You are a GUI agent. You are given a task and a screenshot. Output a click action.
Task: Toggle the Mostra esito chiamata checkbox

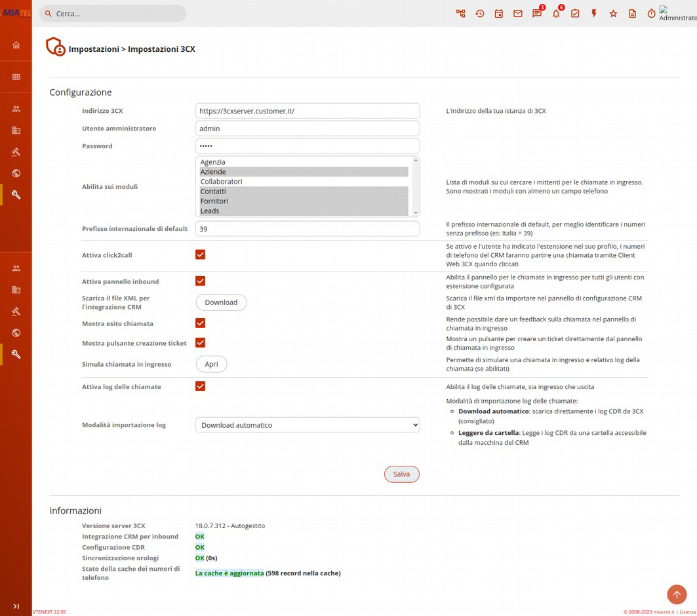tap(200, 323)
